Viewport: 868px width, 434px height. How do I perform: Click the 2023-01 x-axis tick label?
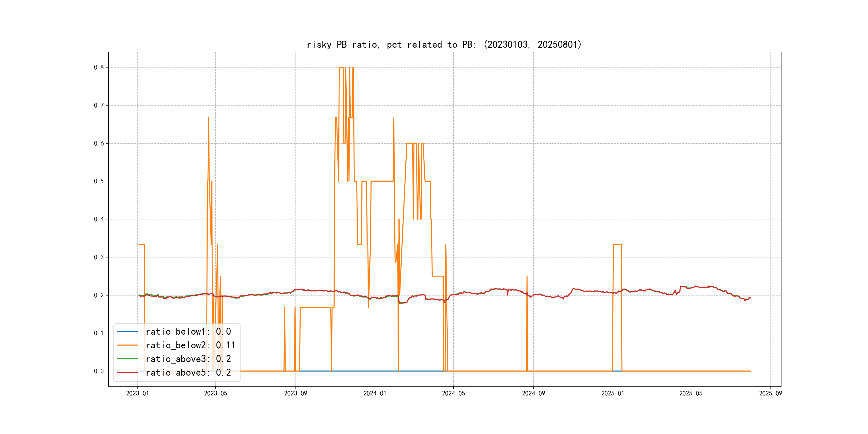137,393
